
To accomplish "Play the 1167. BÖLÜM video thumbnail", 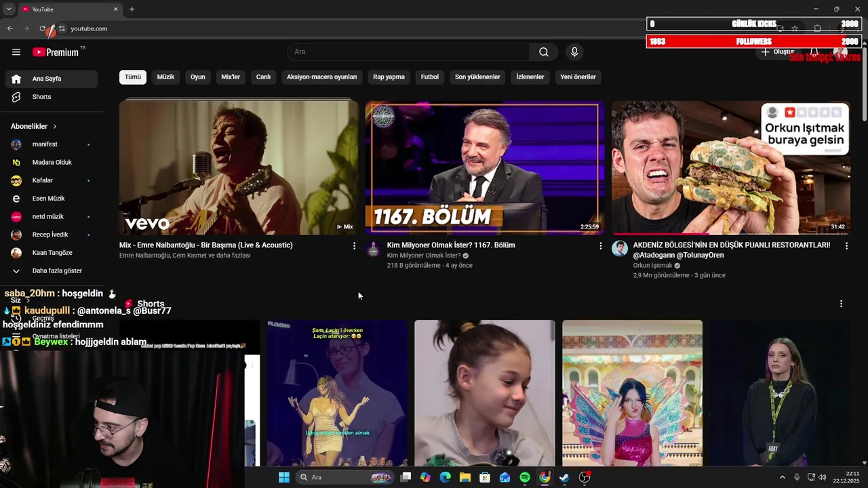I will pos(485,167).
